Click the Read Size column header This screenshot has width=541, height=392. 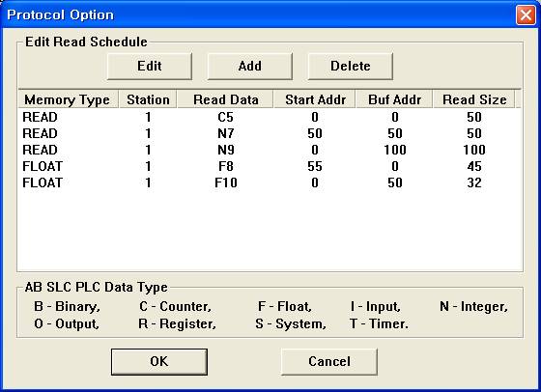474,99
